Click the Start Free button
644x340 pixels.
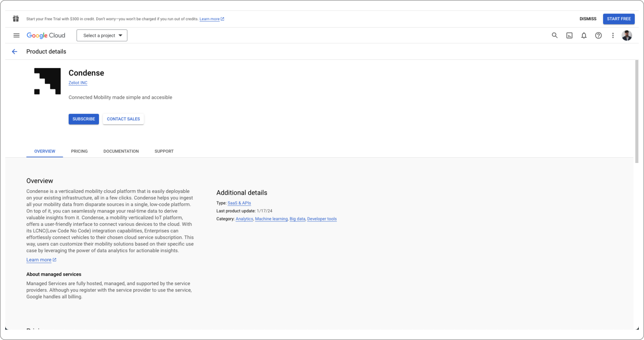(x=618, y=19)
